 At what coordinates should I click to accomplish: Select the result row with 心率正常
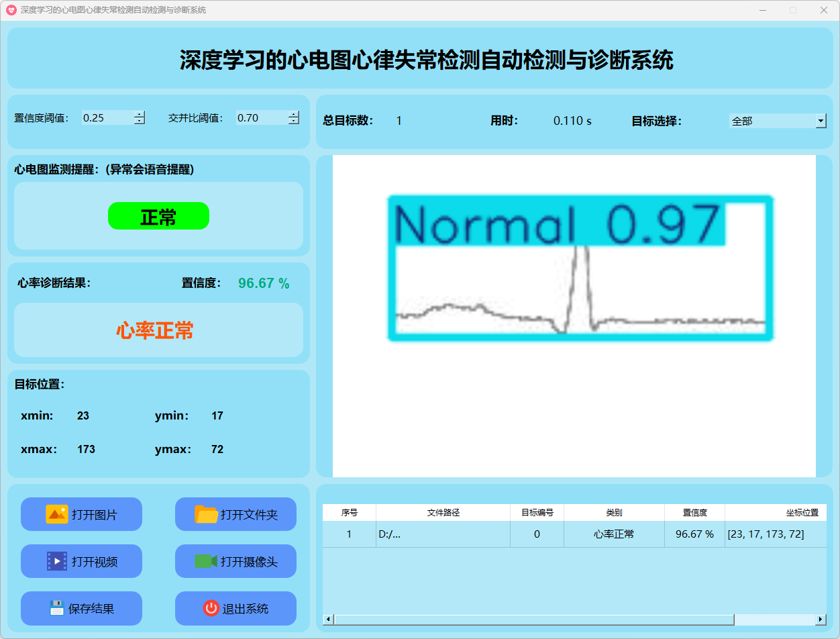click(613, 534)
